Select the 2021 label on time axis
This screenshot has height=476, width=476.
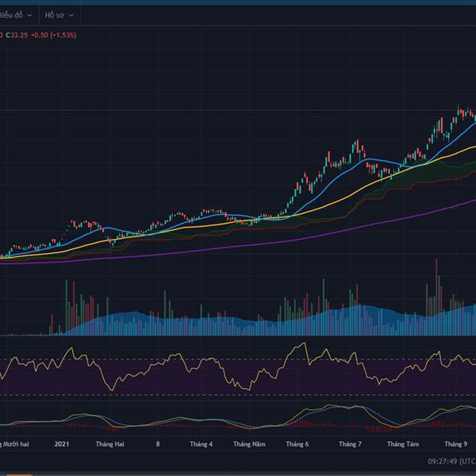click(x=63, y=444)
